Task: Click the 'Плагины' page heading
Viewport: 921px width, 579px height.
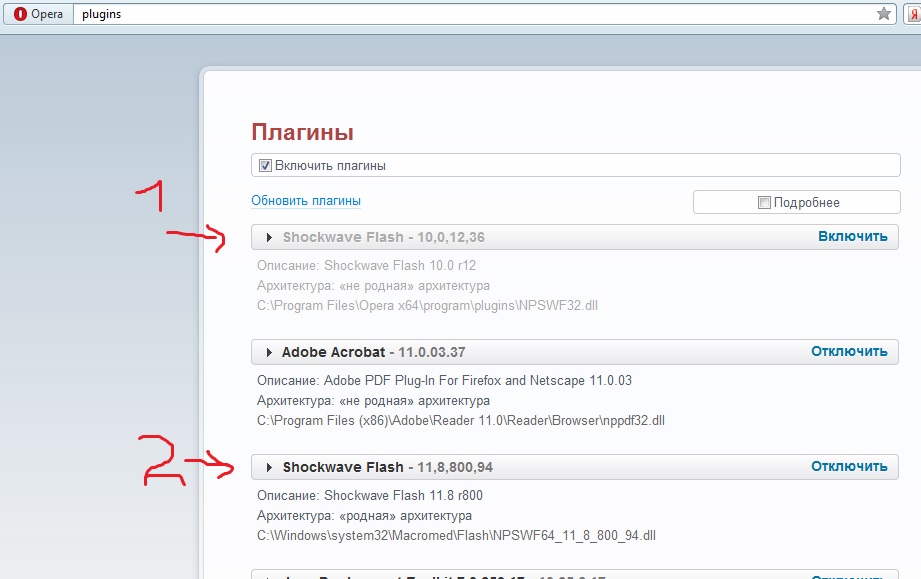Action: 302,132
